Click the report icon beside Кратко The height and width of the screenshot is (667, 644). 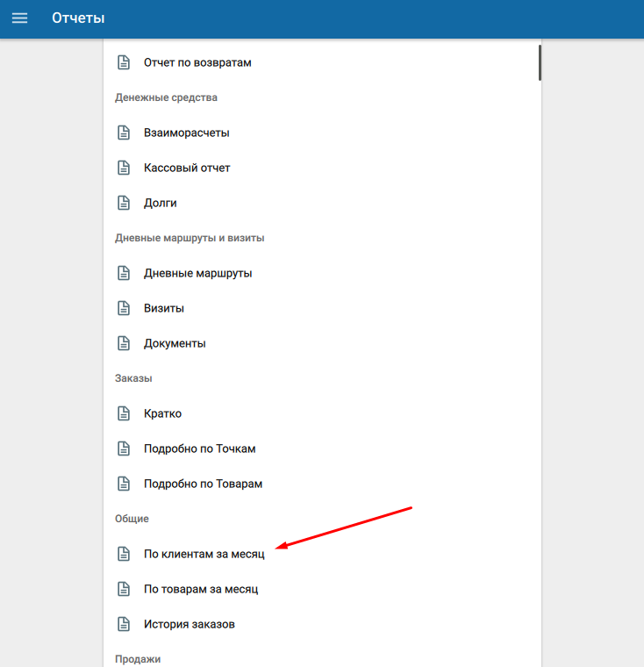(124, 413)
